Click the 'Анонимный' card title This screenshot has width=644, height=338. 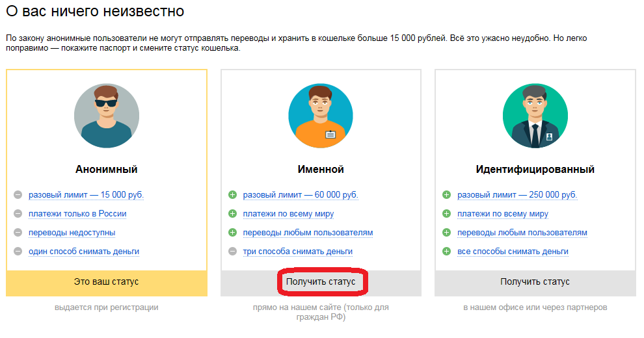tap(106, 170)
